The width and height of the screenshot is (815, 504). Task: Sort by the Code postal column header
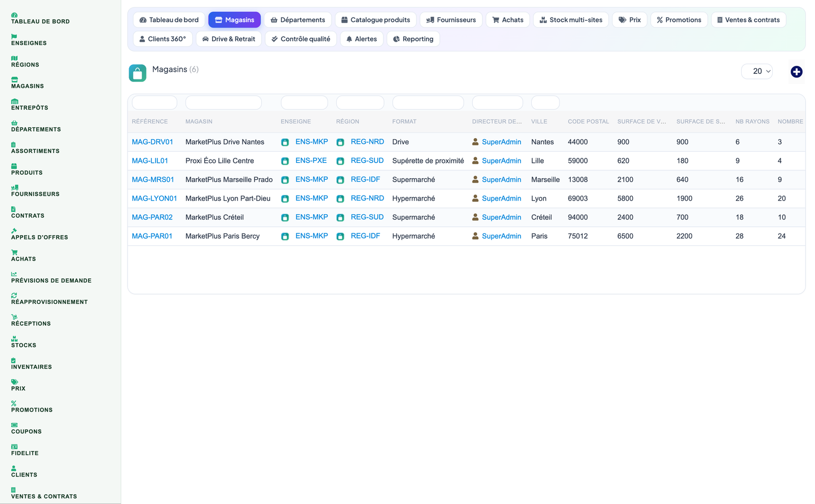point(588,122)
